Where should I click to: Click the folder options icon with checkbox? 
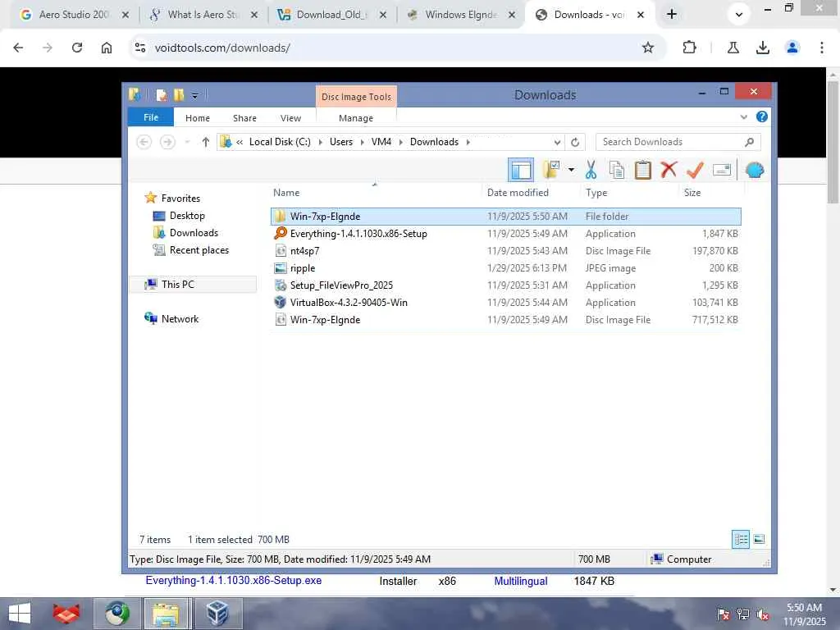pyautogui.click(x=551, y=170)
